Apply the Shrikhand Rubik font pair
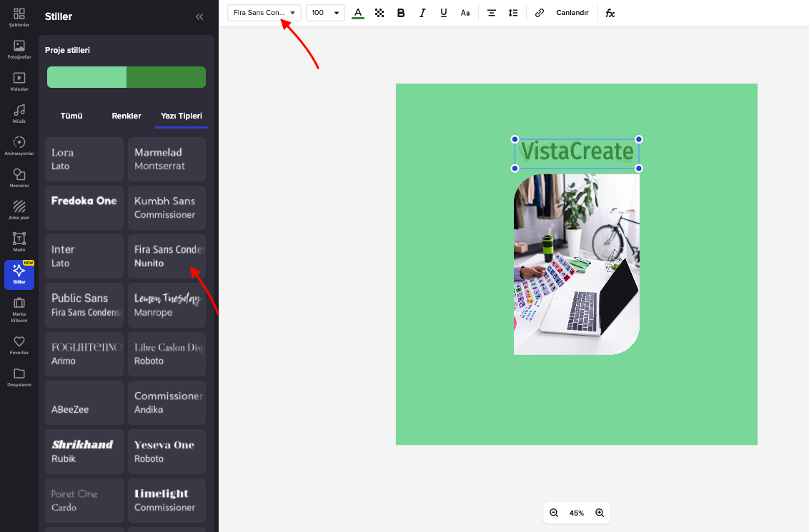This screenshot has height=532, width=809. [84, 451]
